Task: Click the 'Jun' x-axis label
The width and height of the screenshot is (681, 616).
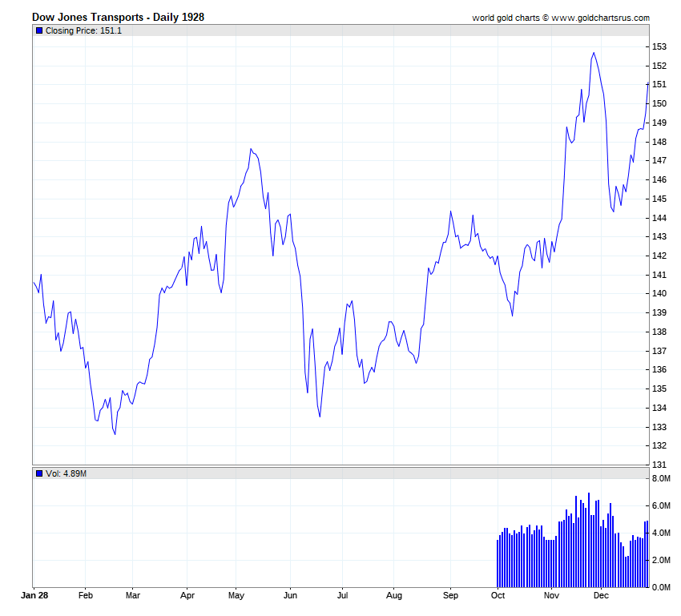Action: coord(290,596)
